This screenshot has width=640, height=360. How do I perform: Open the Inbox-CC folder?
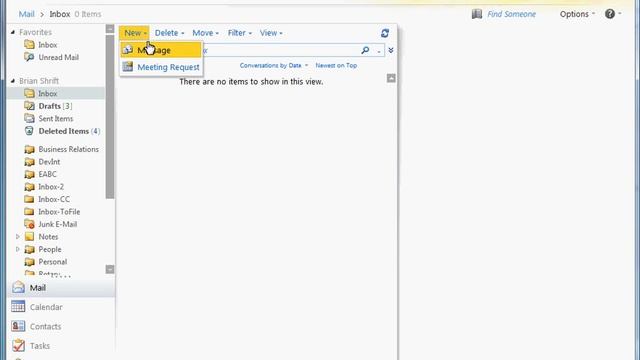click(x=54, y=199)
